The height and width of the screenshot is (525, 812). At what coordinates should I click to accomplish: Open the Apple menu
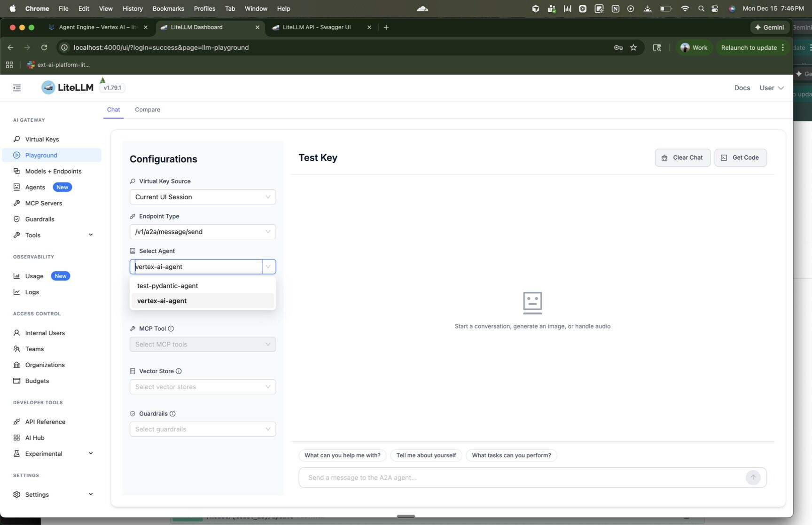click(x=12, y=8)
